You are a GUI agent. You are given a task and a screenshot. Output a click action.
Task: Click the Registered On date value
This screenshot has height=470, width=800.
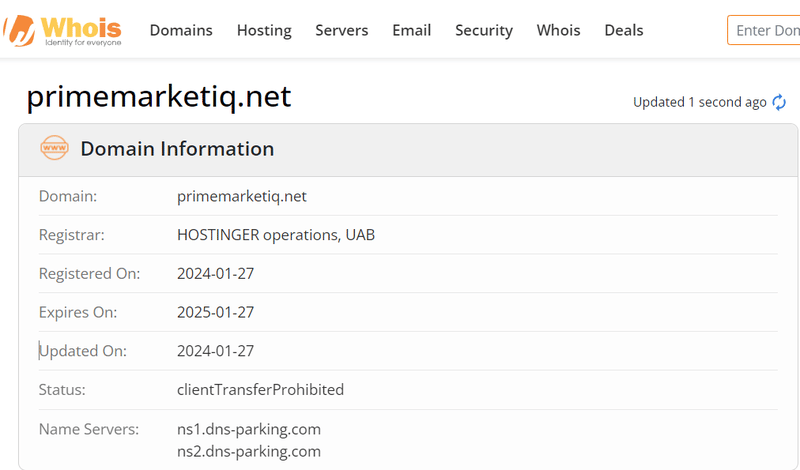point(215,273)
